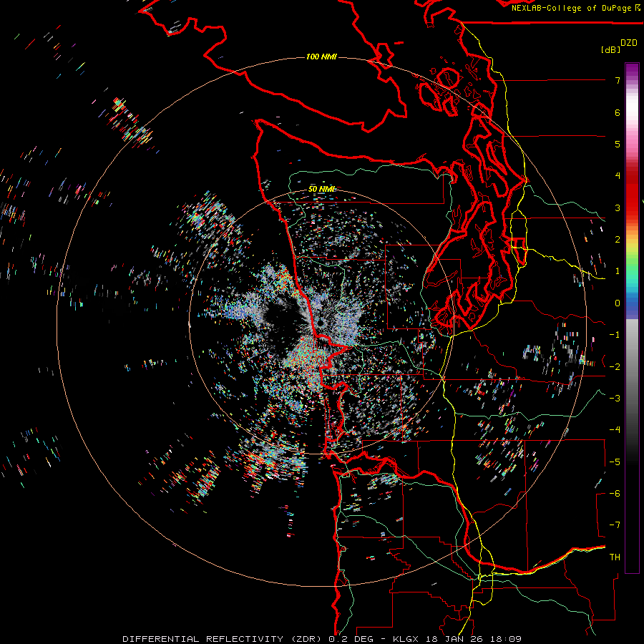Click the black dot radar site marker

320,323
